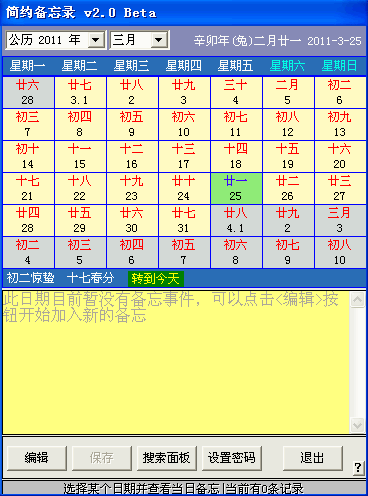Click the 初二惊蛰 solar term label
368x496 pixels.
(30, 278)
